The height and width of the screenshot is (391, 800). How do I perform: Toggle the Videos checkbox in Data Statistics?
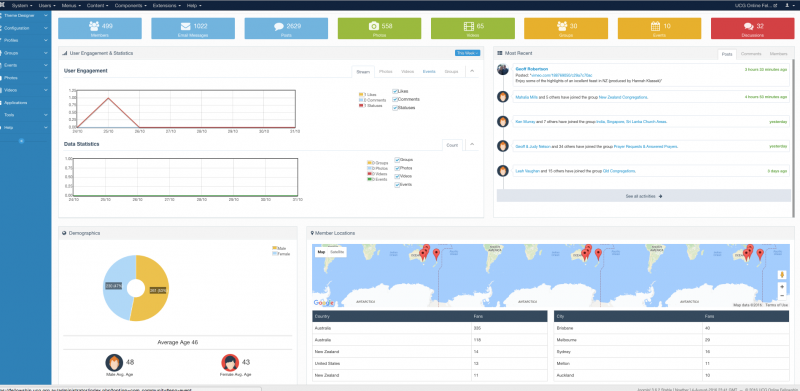pos(397,176)
